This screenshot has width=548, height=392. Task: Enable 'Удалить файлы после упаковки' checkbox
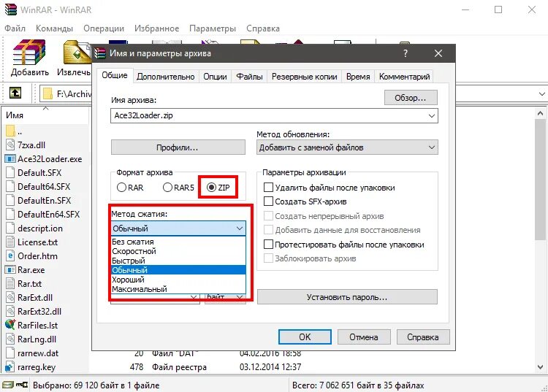coord(268,188)
